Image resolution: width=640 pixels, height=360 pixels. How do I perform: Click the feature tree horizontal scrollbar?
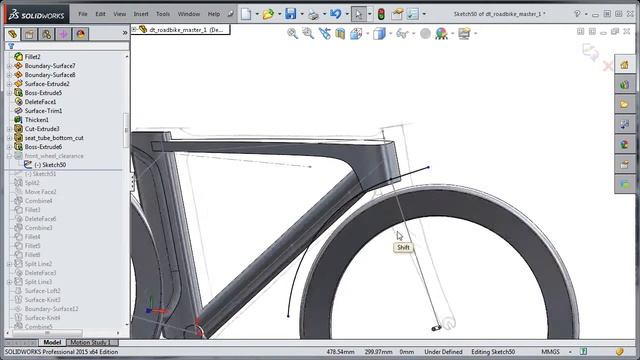[x=47, y=333]
